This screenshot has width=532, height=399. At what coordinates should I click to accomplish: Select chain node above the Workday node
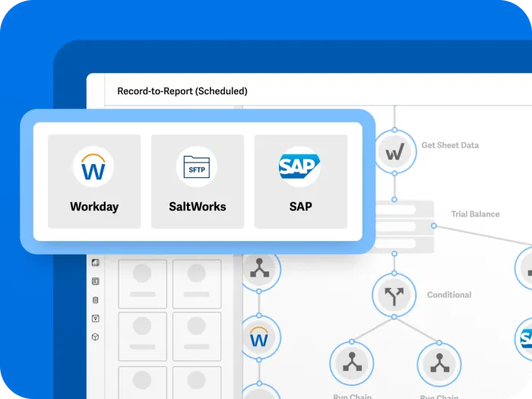tap(260, 268)
